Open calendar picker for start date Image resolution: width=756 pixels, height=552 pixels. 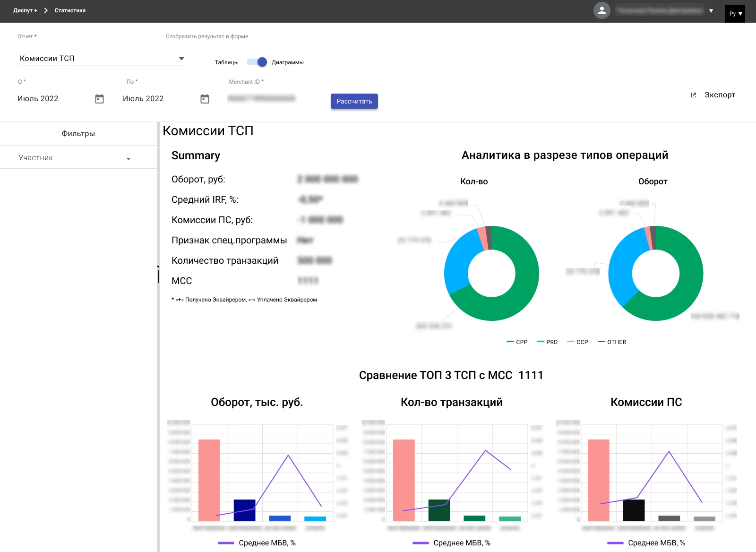pos(99,99)
